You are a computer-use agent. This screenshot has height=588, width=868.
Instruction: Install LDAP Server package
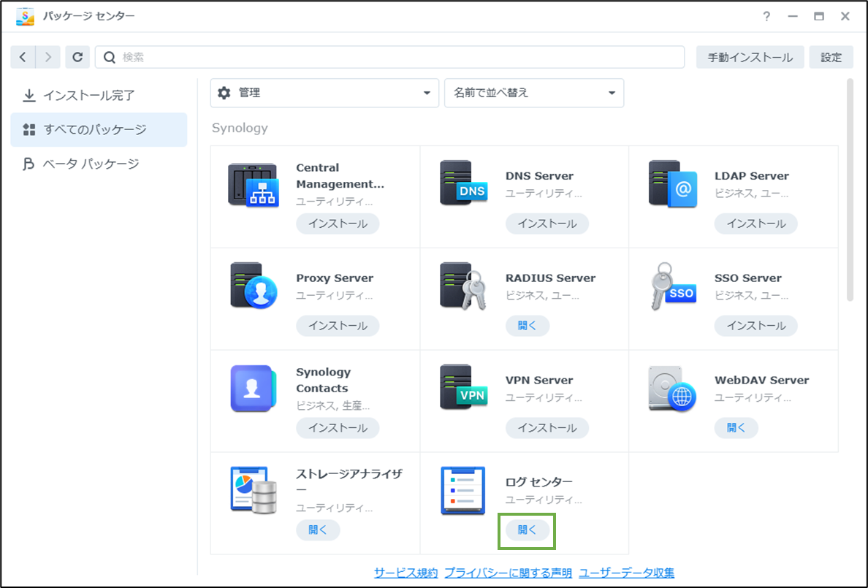pos(756,224)
